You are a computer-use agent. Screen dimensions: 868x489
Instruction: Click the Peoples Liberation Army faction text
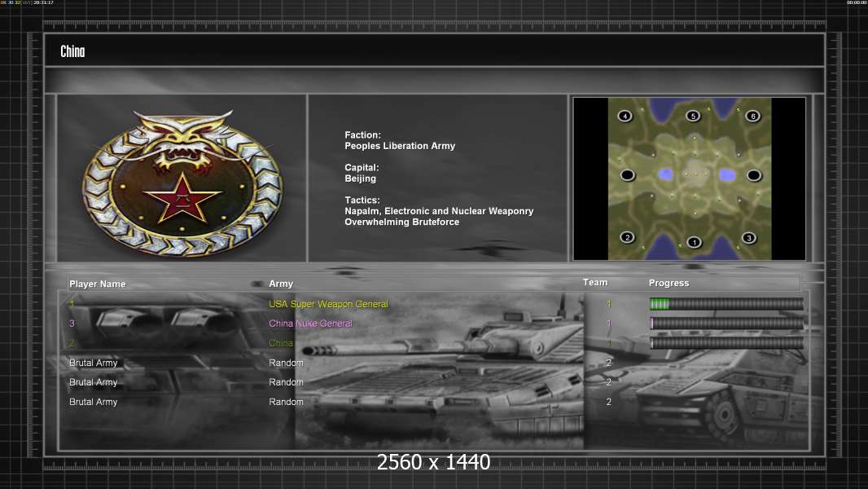click(x=400, y=146)
